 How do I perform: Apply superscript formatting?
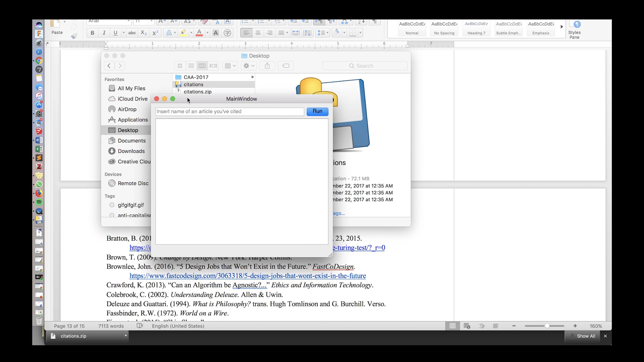(155, 33)
